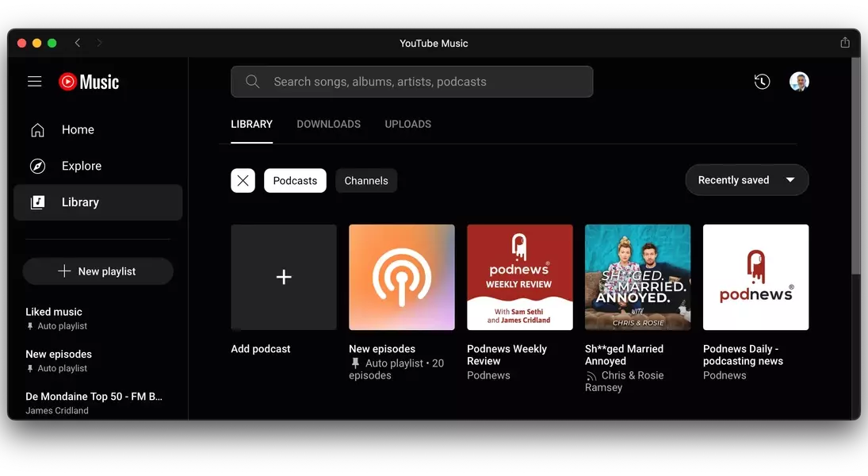Go to Explore in the sidebar

[98, 166]
